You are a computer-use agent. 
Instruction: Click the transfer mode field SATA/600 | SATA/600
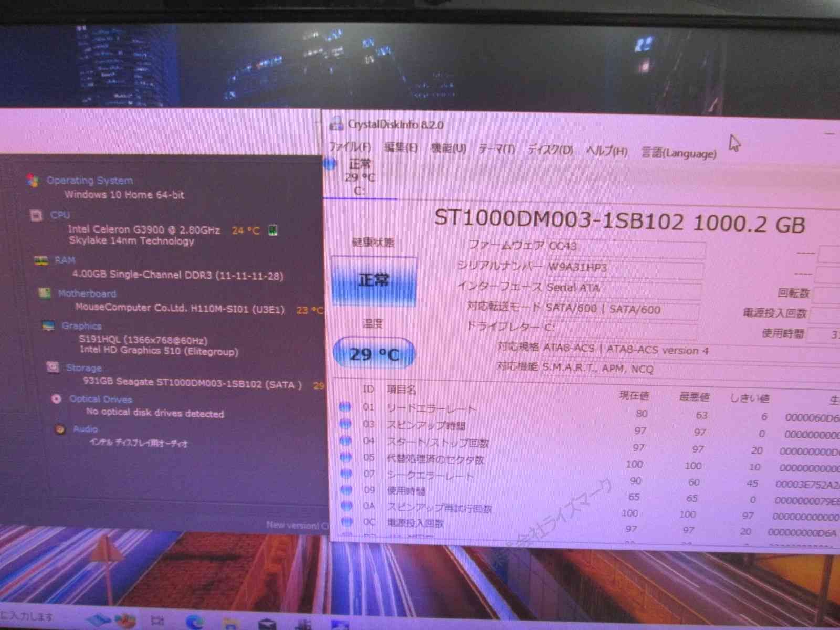point(622,310)
